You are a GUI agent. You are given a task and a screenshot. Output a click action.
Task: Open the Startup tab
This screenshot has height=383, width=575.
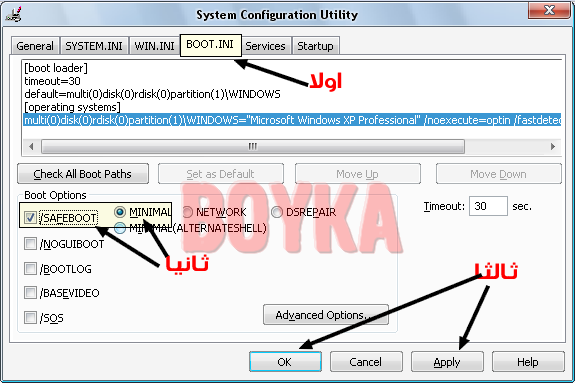click(x=315, y=46)
